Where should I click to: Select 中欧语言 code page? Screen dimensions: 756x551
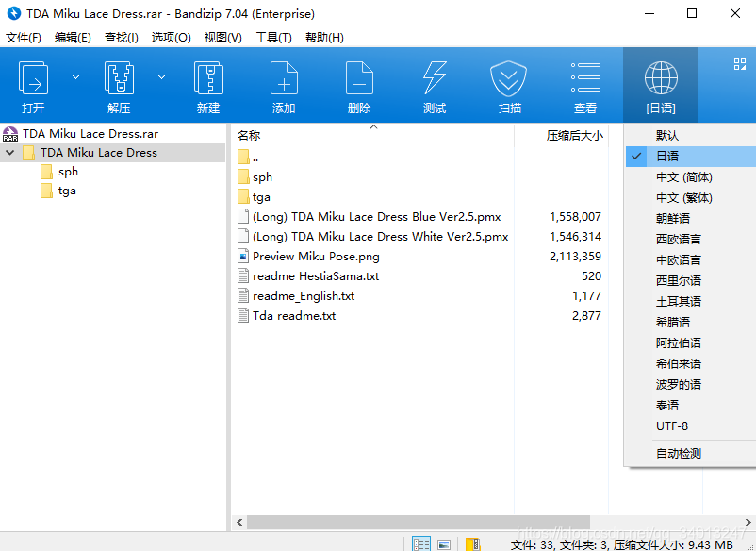click(690, 260)
